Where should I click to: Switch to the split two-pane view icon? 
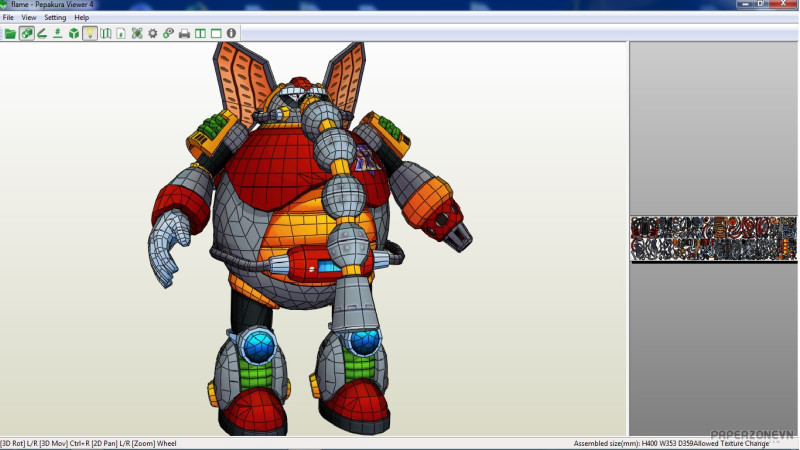200,34
